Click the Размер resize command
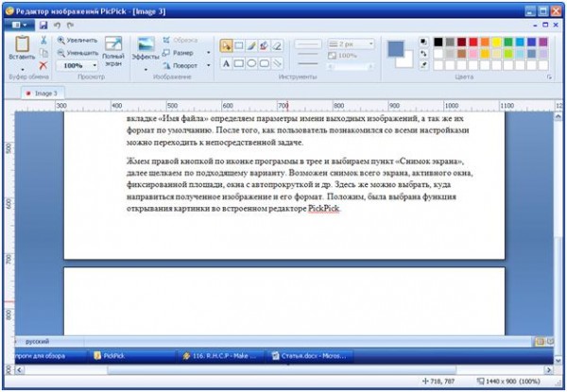 [x=178, y=53]
